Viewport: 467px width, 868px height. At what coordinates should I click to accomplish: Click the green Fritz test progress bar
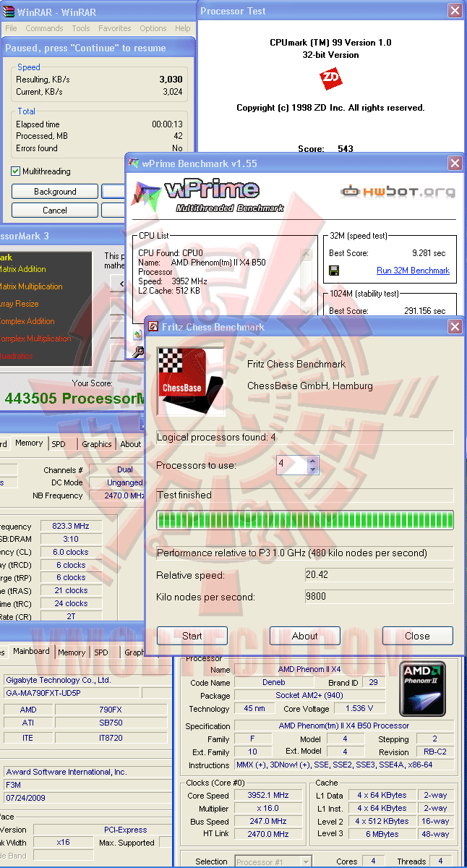click(x=305, y=520)
